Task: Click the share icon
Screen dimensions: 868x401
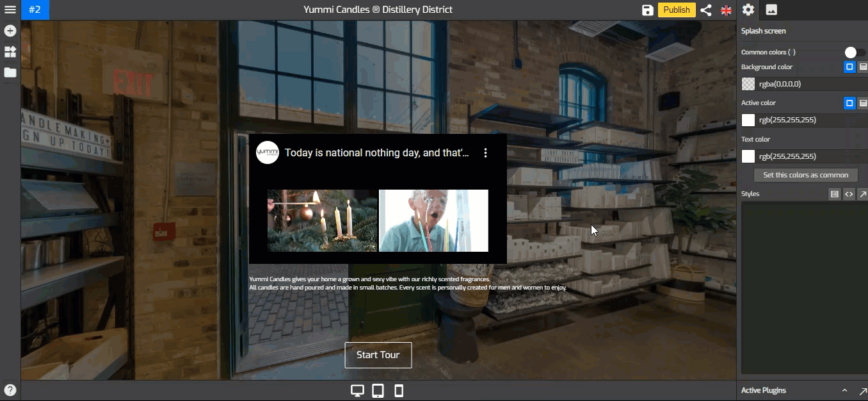Action: pyautogui.click(x=706, y=10)
